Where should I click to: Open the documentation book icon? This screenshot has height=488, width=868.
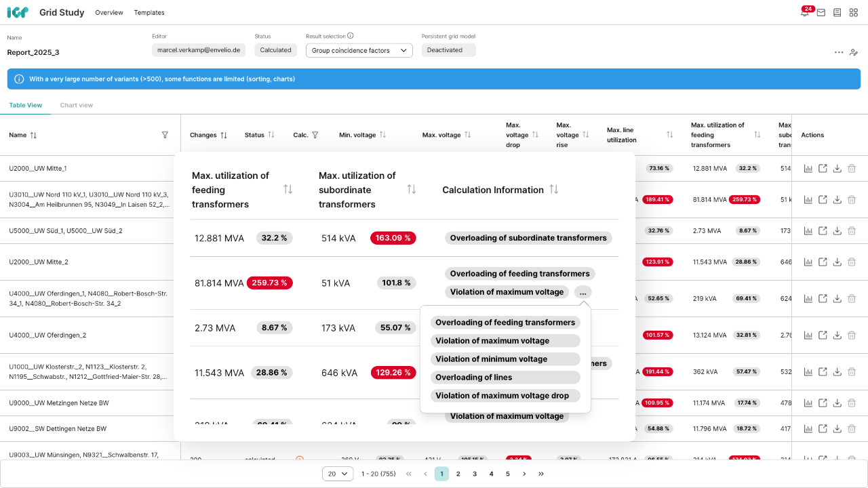(x=837, y=13)
